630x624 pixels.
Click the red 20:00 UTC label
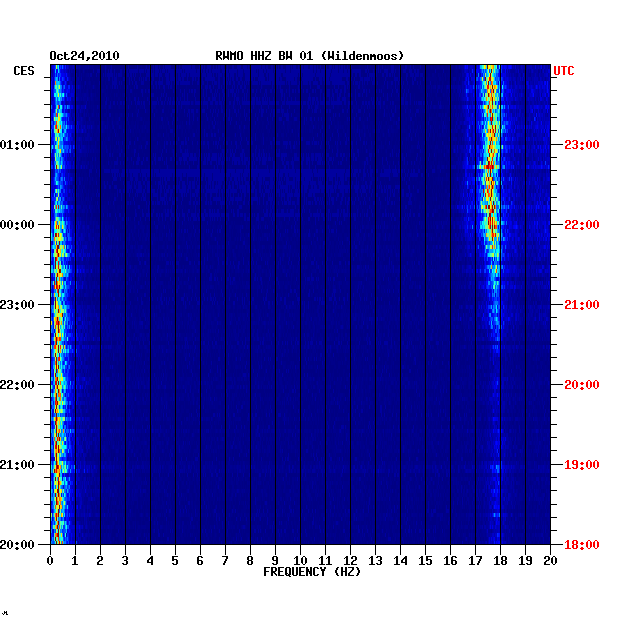[x=582, y=385]
